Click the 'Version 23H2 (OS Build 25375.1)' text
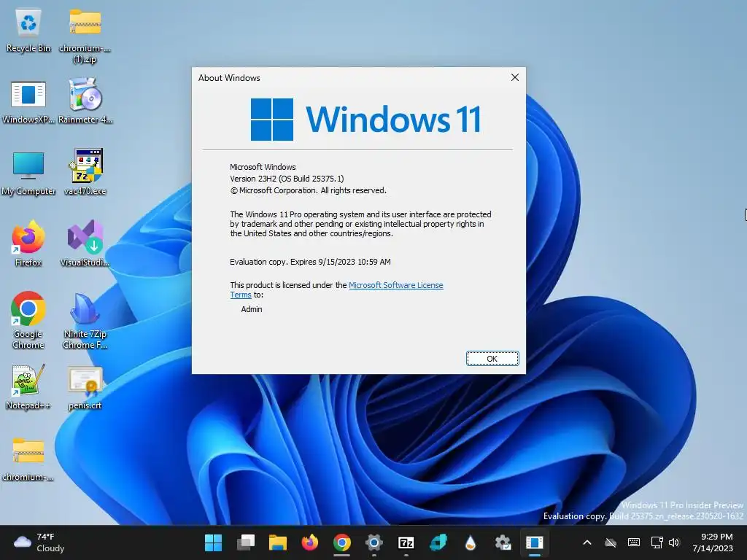Screen dimensions: 747x560 click(287, 179)
